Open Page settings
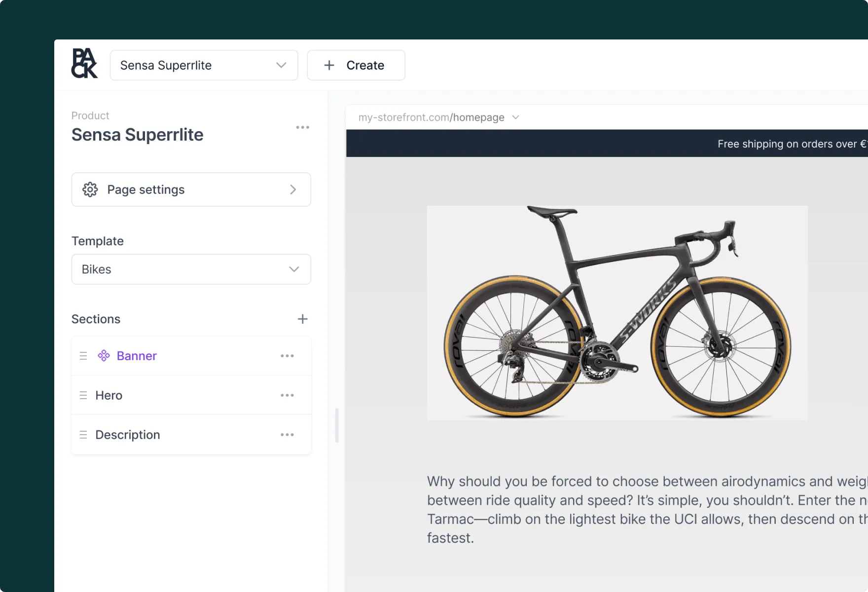This screenshot has height=592, width=868. pos(191,189)
